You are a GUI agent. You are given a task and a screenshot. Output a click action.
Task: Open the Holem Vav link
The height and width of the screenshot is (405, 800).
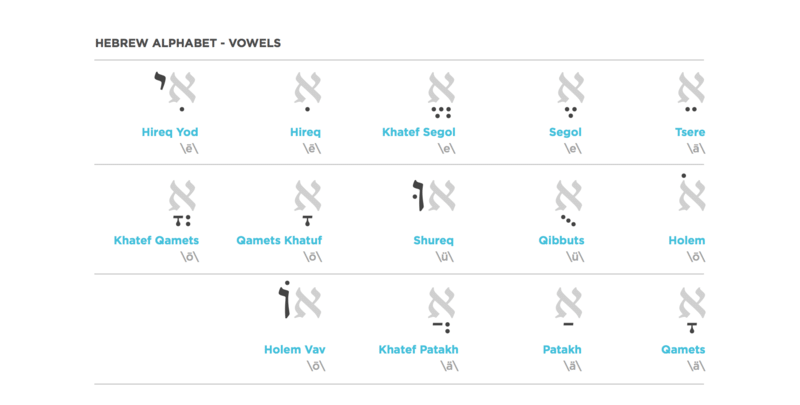pyautogui.click(x=295, y=350)
